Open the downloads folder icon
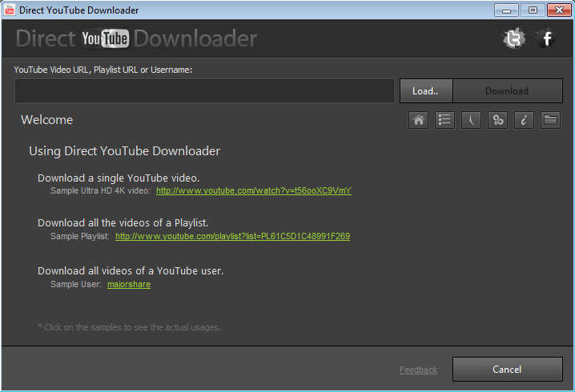This screenshot has width=575, height=392. point(550,120)
